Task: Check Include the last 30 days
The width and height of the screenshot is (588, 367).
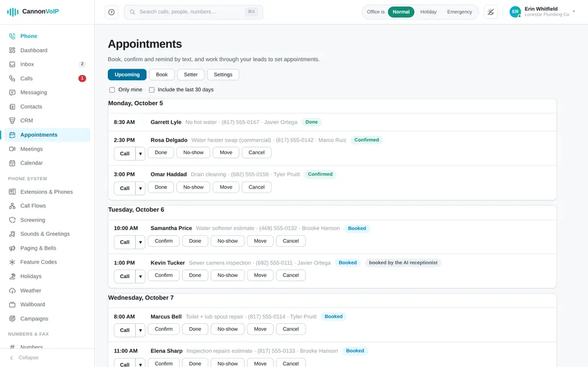Action: point(152,90)
